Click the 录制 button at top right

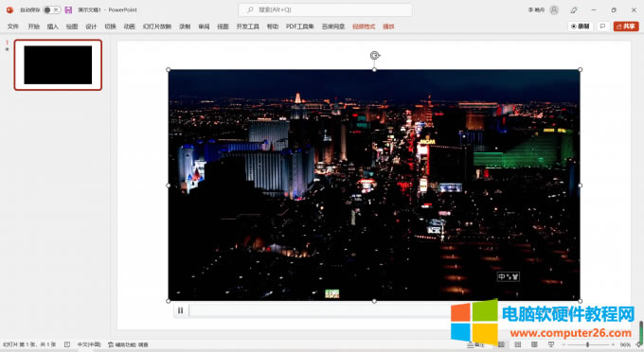pos(581,26)
